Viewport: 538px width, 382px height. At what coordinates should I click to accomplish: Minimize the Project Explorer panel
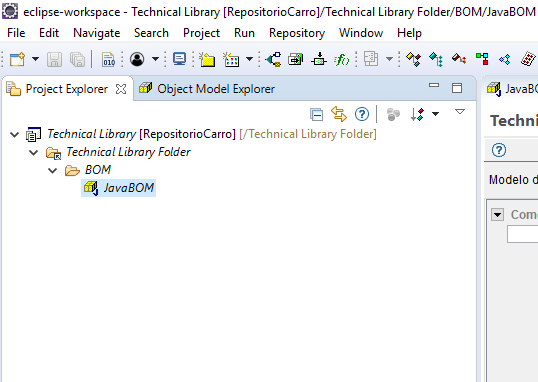tap(434, 85)
